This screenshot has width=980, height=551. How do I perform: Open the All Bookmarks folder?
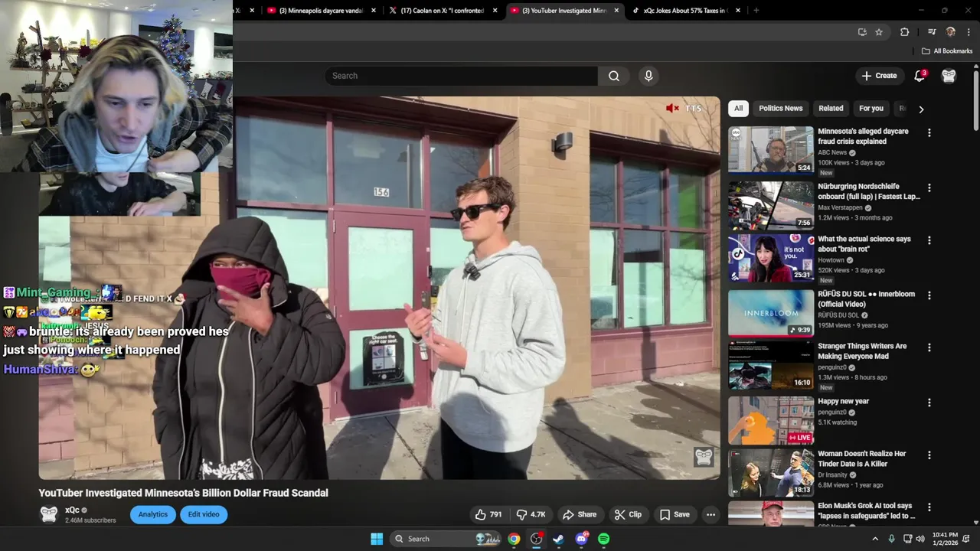pos(946,51)
